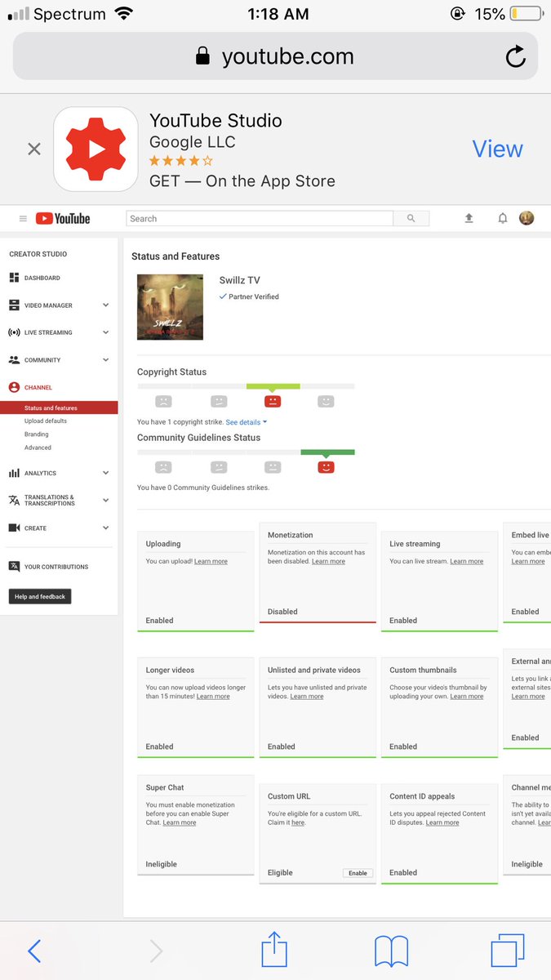Image resolution: width=551 pixels, height=980 pixels.
Task: Go back in Safari
Action: 33,951
